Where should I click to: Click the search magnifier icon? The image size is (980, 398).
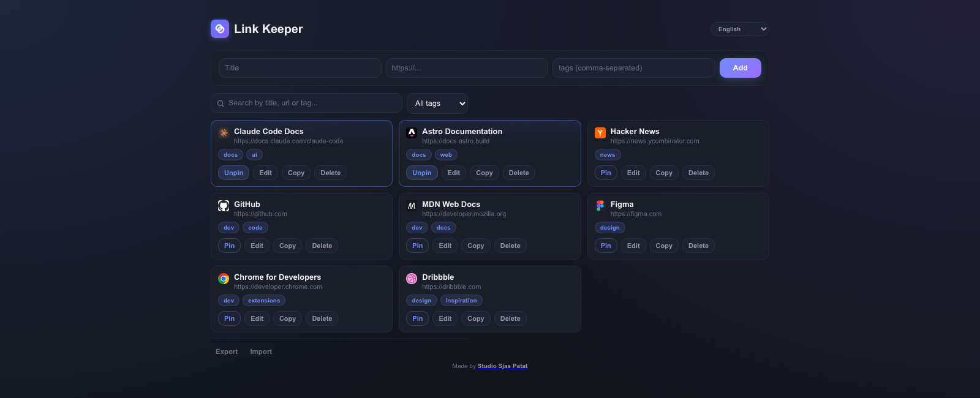[x=221, y=103]
